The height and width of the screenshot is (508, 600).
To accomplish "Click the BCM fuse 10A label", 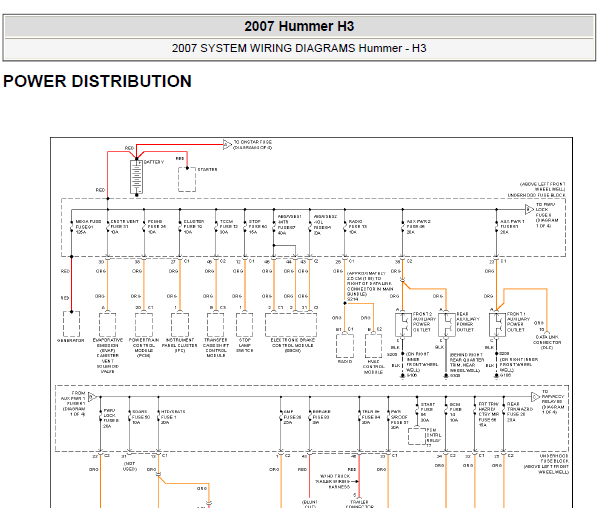I will [455, 412].
